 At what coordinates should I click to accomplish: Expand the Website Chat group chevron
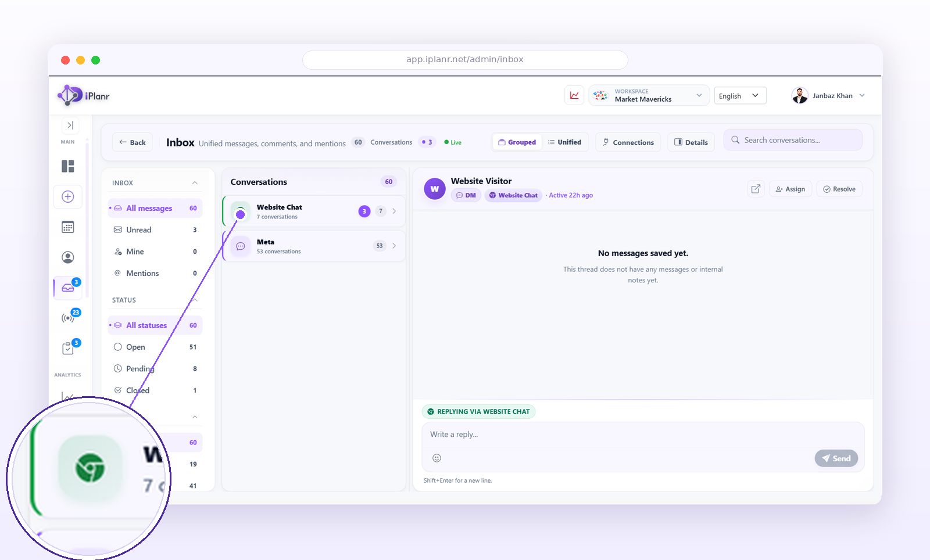pos(394,211)
